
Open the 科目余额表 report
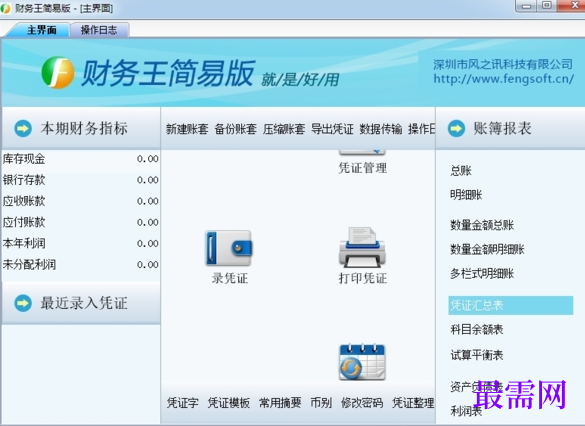477,329
